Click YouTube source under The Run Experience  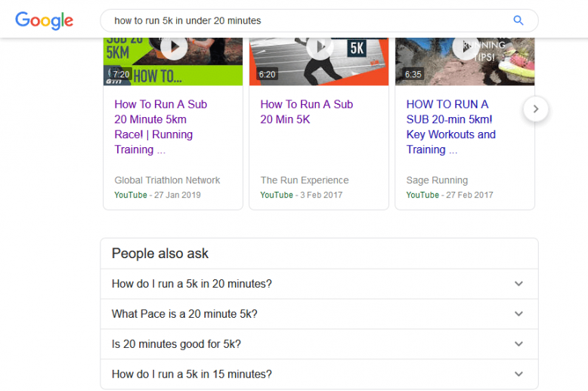click(276, 195)
